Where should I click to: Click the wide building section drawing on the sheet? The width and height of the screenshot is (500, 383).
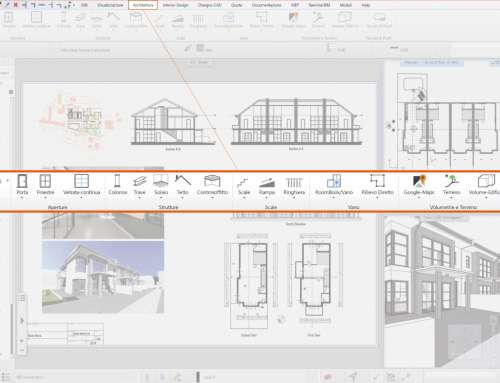(x=296, y=121)
